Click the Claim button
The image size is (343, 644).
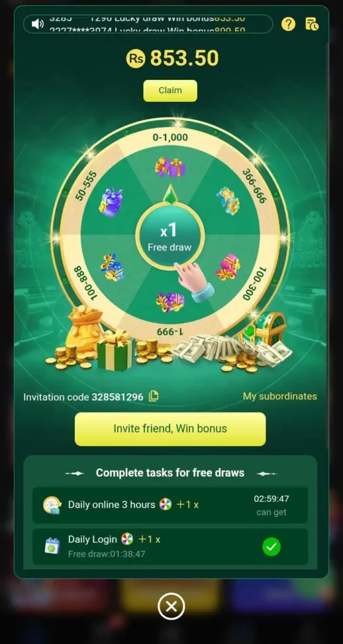click(170, 91)
